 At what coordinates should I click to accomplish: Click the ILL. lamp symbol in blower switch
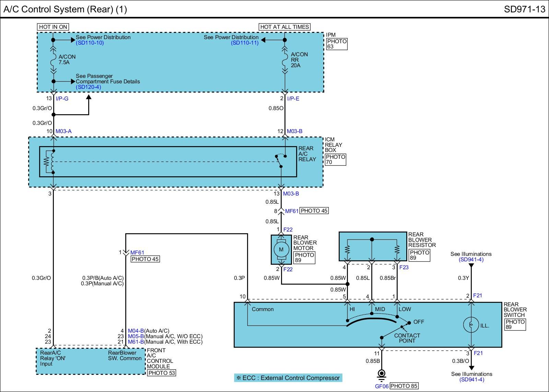coord(471,324)
